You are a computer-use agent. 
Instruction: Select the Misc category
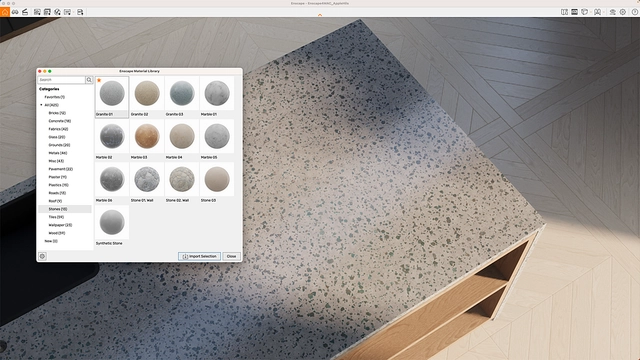[x=56, y=161]
